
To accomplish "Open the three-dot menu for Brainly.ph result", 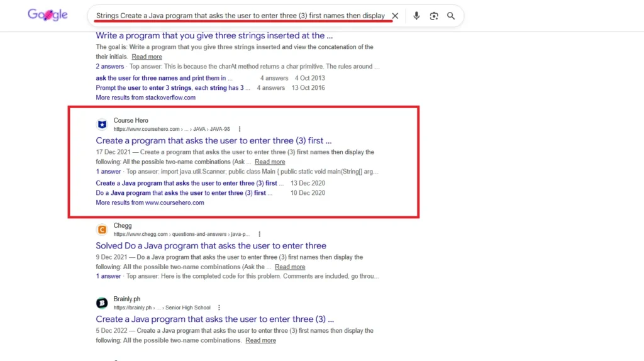I will pyautogui.click(x=219, y=308).
